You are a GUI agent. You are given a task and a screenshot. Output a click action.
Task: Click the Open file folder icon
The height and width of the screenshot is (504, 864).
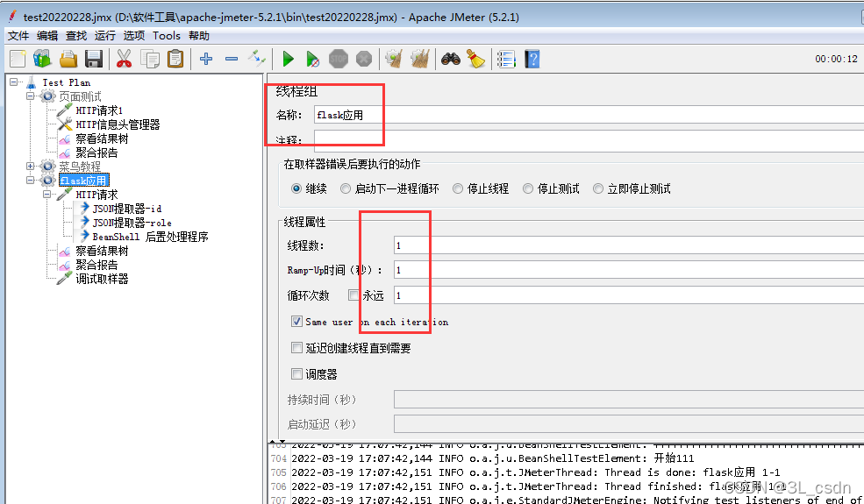68,59
